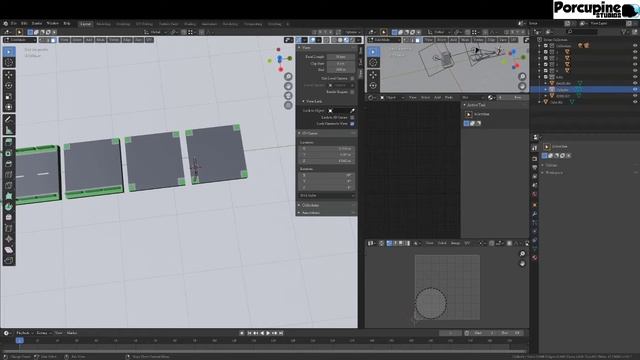Open the Edit Mode dropdown in main viewport
The height and width of the screenshot is (360, 640).
click(20, 40)
